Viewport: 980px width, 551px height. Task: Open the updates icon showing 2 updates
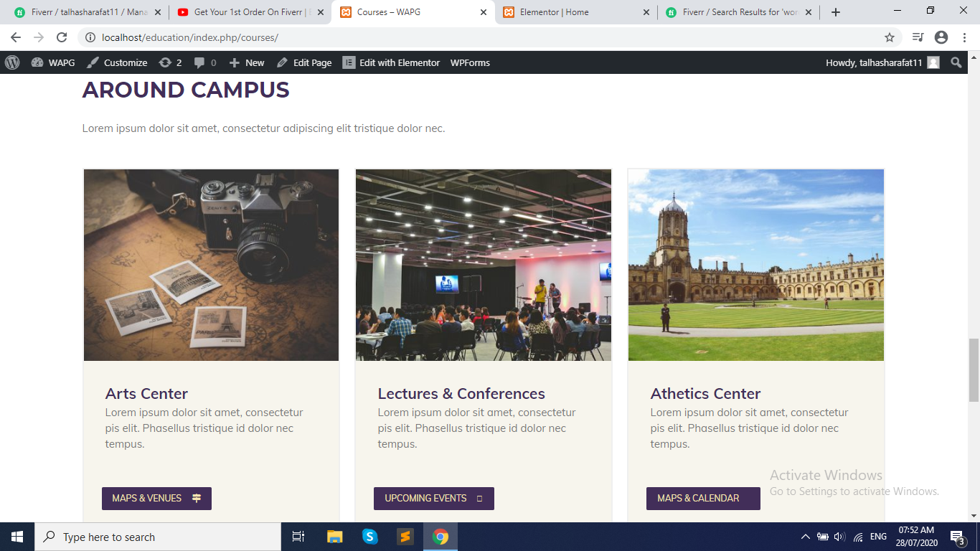[x=171, y=62]
